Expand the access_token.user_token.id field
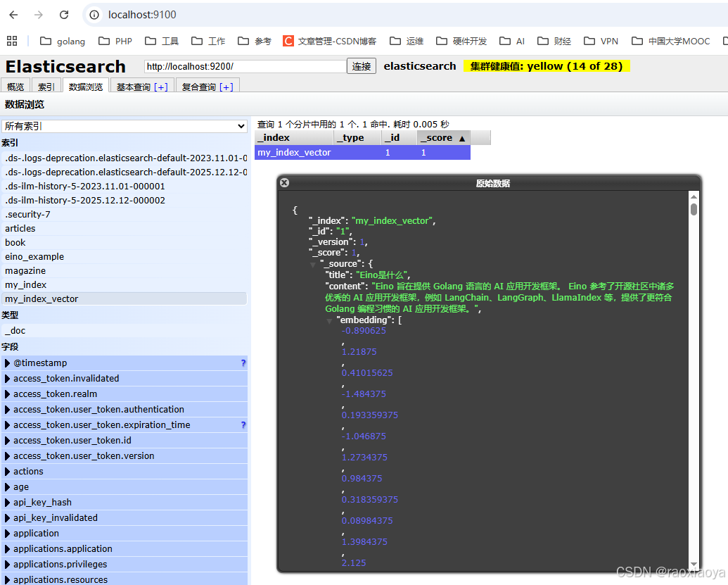The height and width of the screenshot is (585, 728). (x=8, y=441)
